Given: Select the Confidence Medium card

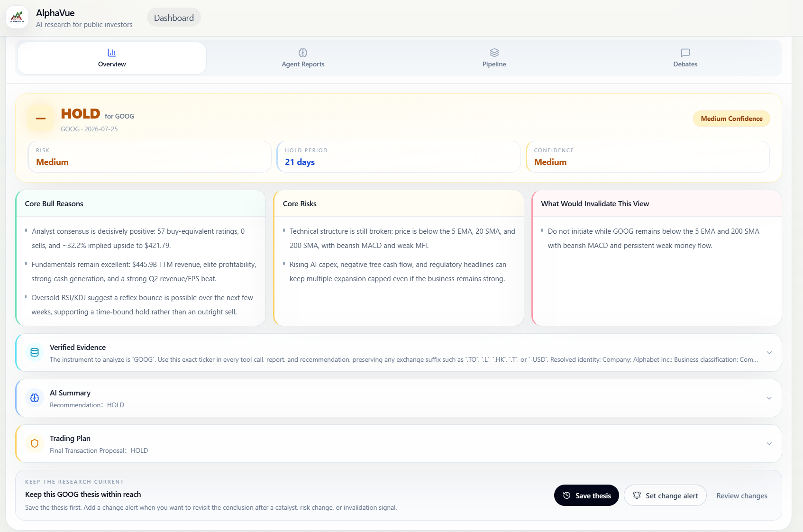Looking at the screenshot, I should point(648,156).
